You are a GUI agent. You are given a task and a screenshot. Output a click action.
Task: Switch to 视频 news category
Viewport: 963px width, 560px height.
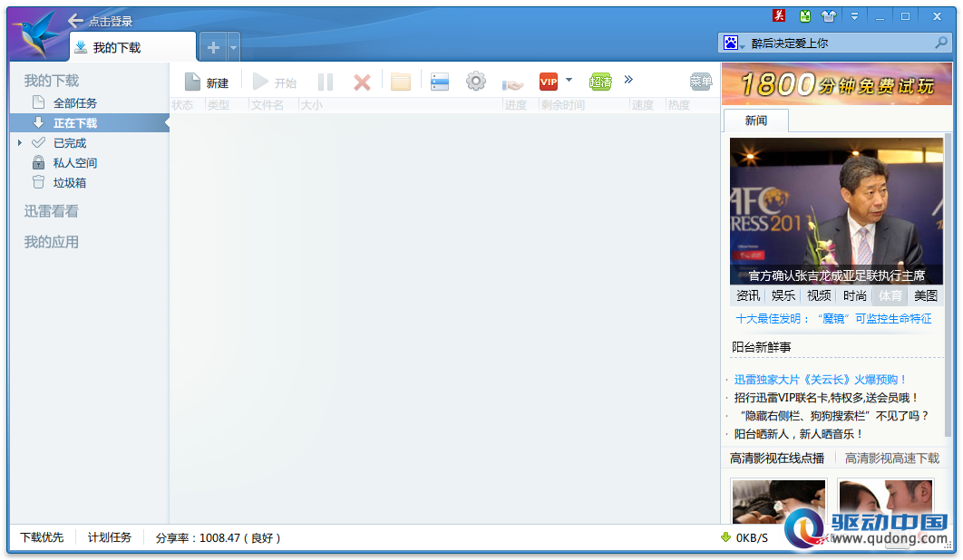819,296
